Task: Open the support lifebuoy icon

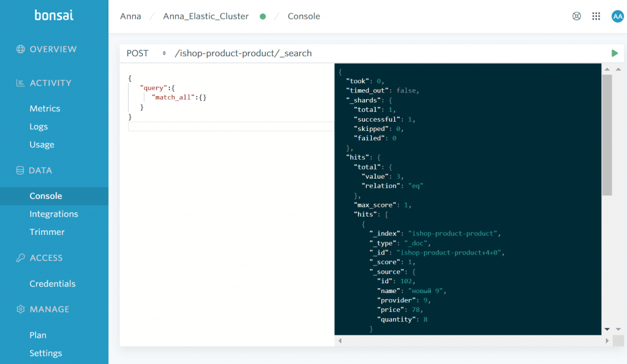Action: [576, 16]
